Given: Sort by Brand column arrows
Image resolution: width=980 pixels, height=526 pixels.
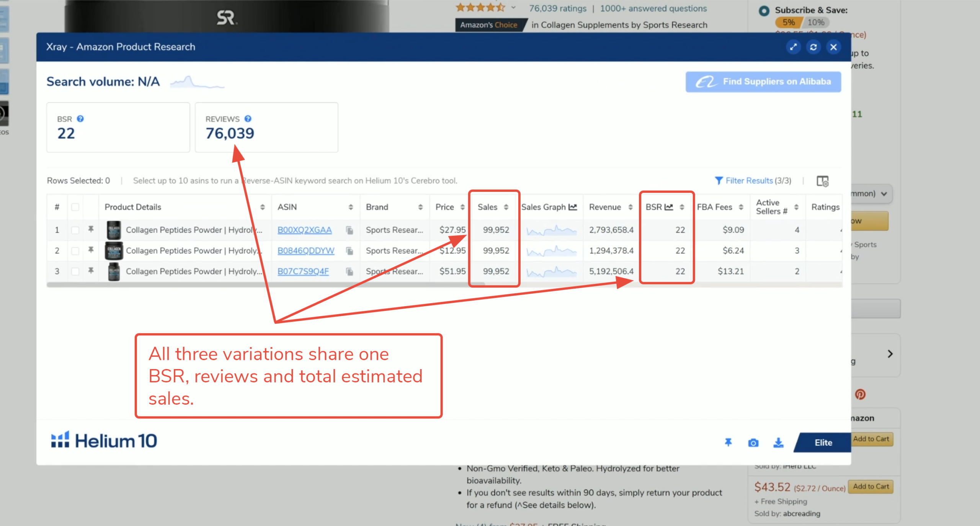Looking at the screenshot, I should coord(420,207).
